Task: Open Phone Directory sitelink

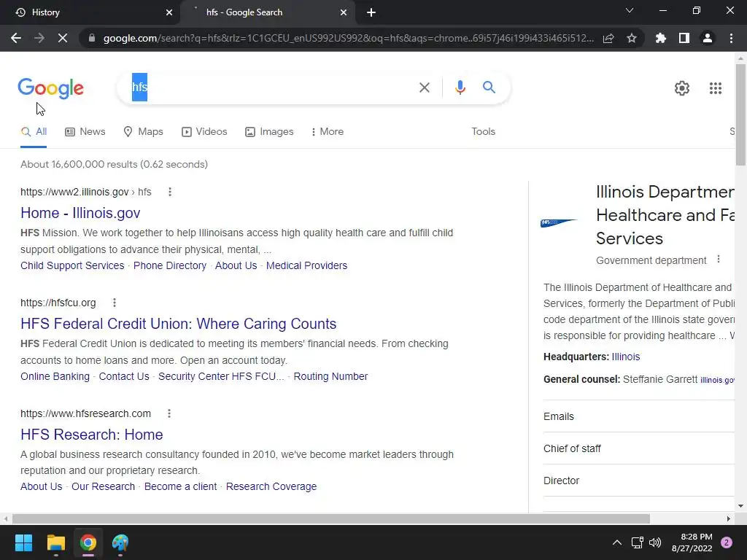Action: pyautogui.click(x=169, y=265)
